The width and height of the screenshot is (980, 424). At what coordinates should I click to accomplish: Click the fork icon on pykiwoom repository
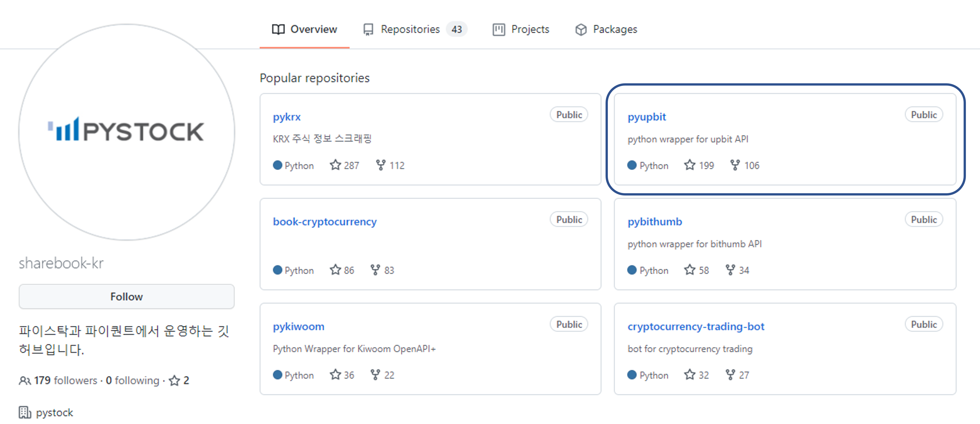click(x=375, y=375)
